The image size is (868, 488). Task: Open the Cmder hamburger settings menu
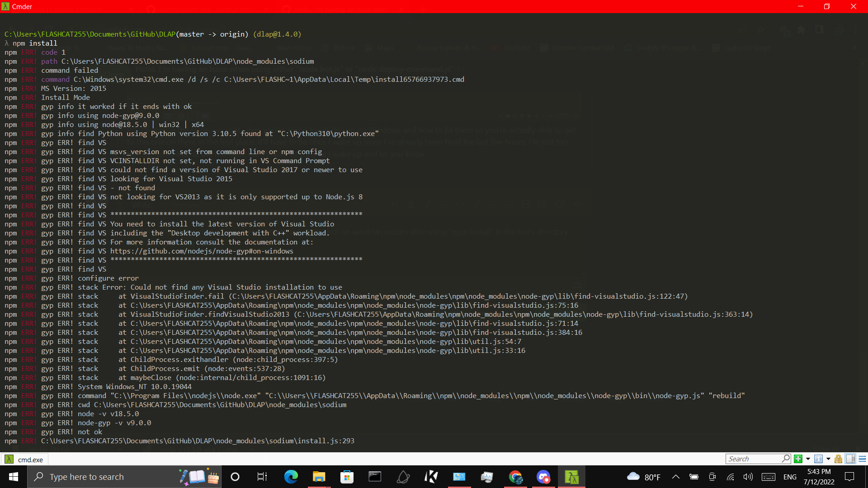862,459
